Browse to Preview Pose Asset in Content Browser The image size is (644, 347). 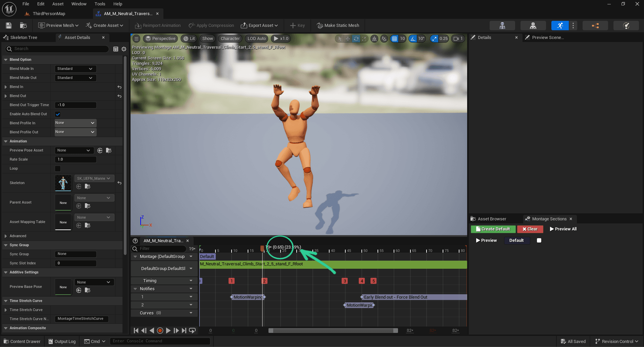click(x=109, y=150)
